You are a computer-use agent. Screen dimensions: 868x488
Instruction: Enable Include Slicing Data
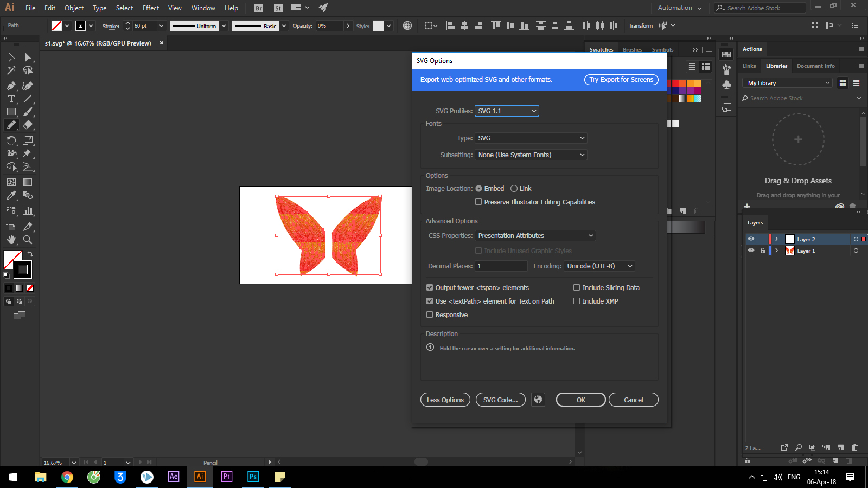pyautogui.click(x=577, y=287)
